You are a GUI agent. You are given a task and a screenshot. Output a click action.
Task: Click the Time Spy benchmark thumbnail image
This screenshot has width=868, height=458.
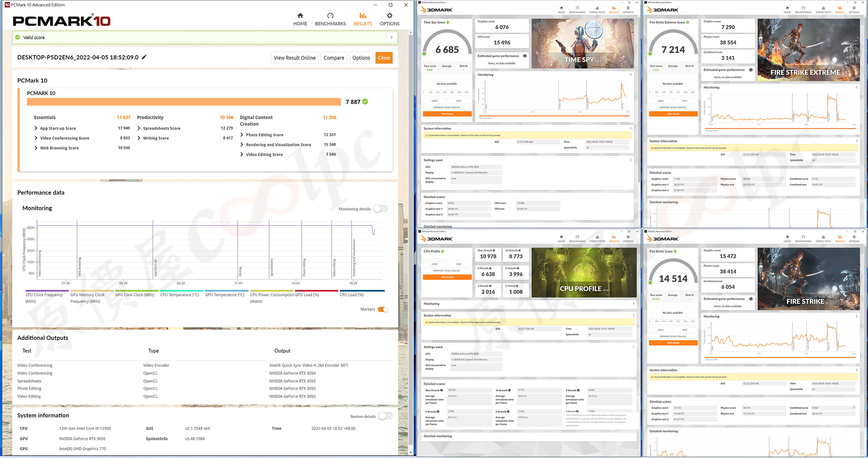coord(583,43)
